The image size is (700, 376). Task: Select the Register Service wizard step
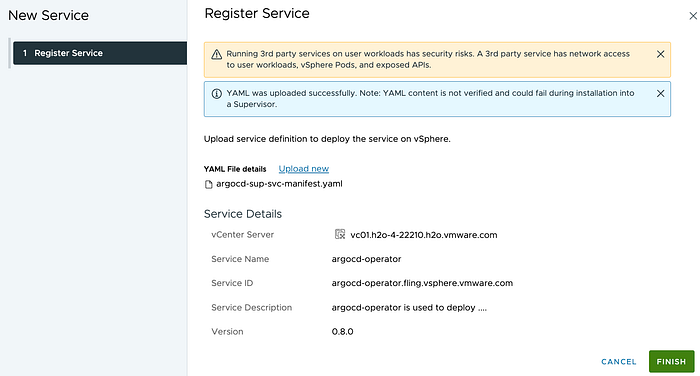pos(100,53)
